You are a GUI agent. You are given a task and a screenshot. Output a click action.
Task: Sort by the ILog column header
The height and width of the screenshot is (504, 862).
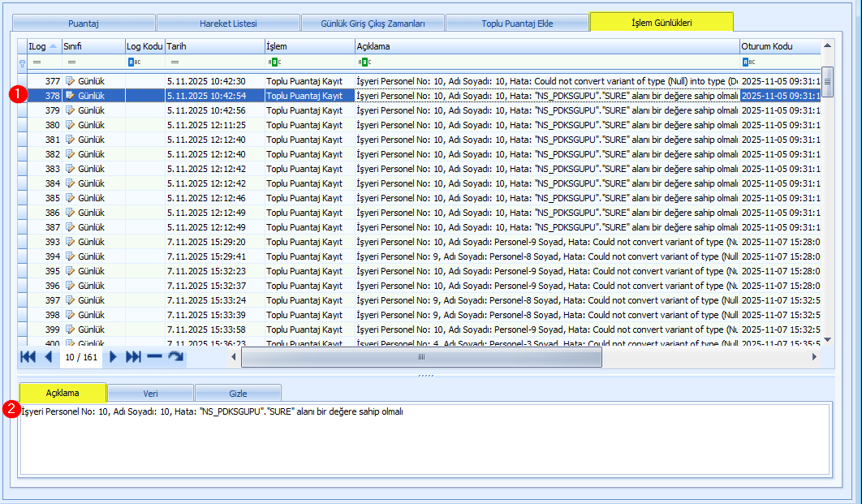click(39, 46)
